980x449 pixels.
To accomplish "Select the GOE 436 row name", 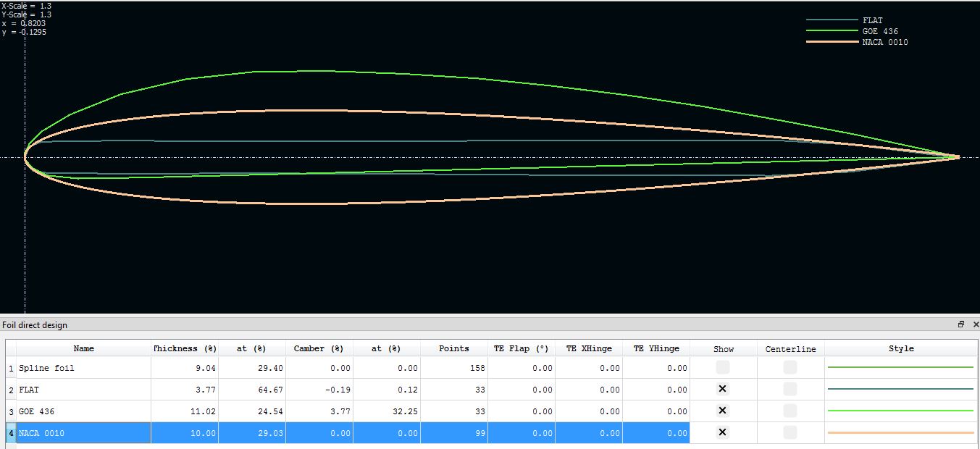I will click(83, 411).
